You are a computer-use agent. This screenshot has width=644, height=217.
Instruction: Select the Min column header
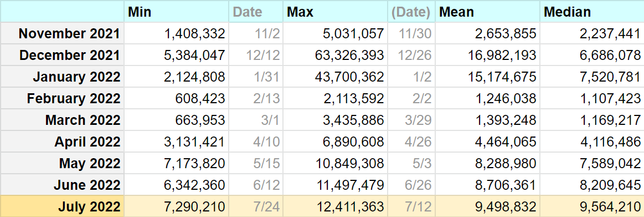[176, 12]
